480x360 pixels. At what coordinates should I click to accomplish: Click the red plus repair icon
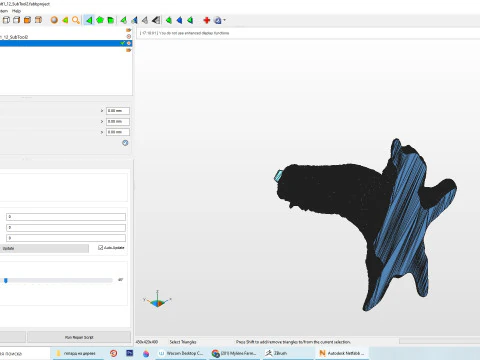207,20
